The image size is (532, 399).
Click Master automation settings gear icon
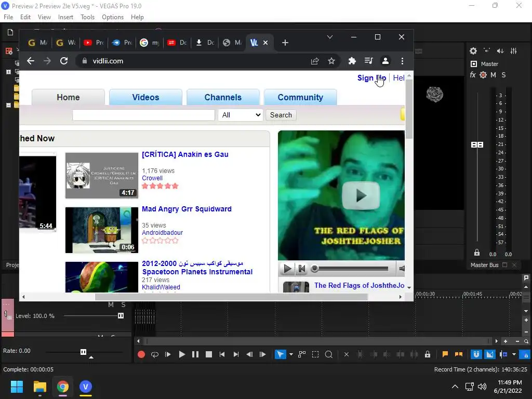point(484,75)
